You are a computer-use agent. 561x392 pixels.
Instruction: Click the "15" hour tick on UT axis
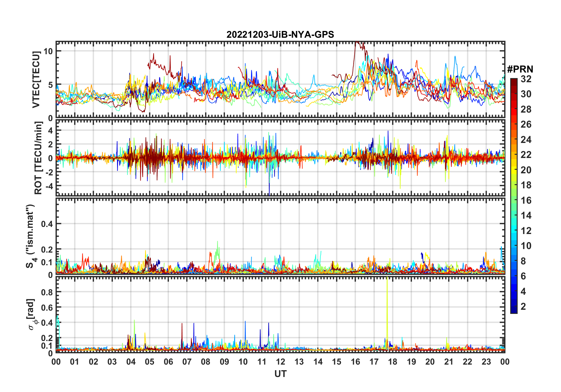[x=337, y=362]
